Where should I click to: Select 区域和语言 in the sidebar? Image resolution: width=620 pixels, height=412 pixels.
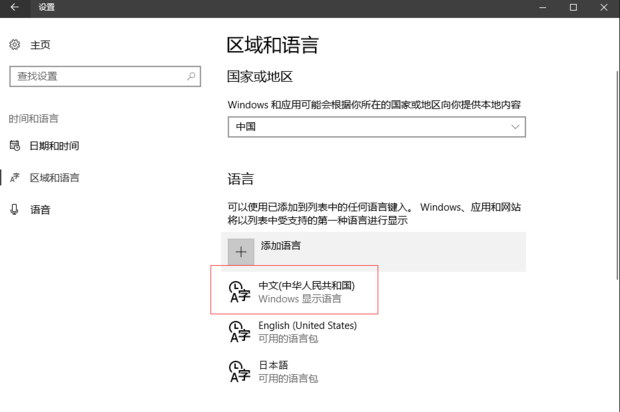[x=54, y=178]
